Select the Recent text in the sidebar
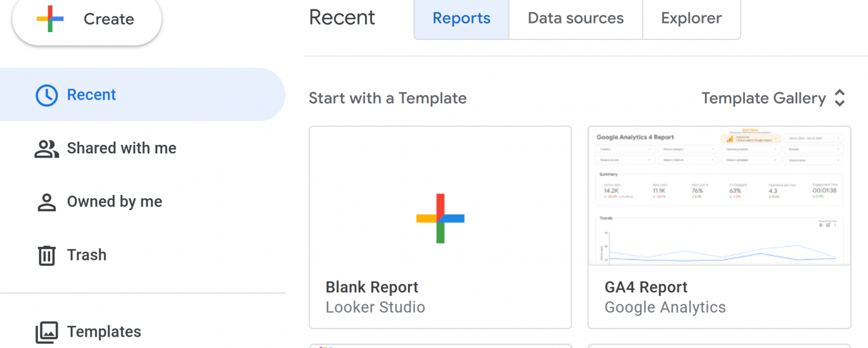This screenshot has height=348, width=868. [91, 95]
